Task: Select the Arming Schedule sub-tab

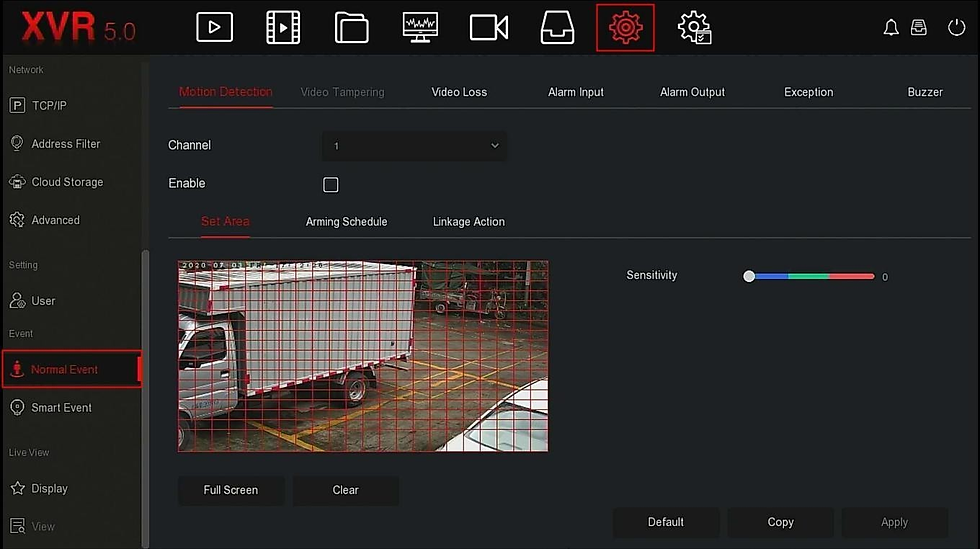Action: [x=346, y=222]
